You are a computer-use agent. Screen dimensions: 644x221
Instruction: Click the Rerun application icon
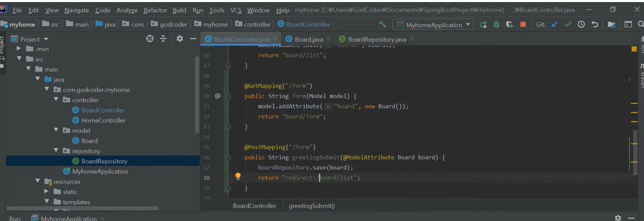click(483, 24)
